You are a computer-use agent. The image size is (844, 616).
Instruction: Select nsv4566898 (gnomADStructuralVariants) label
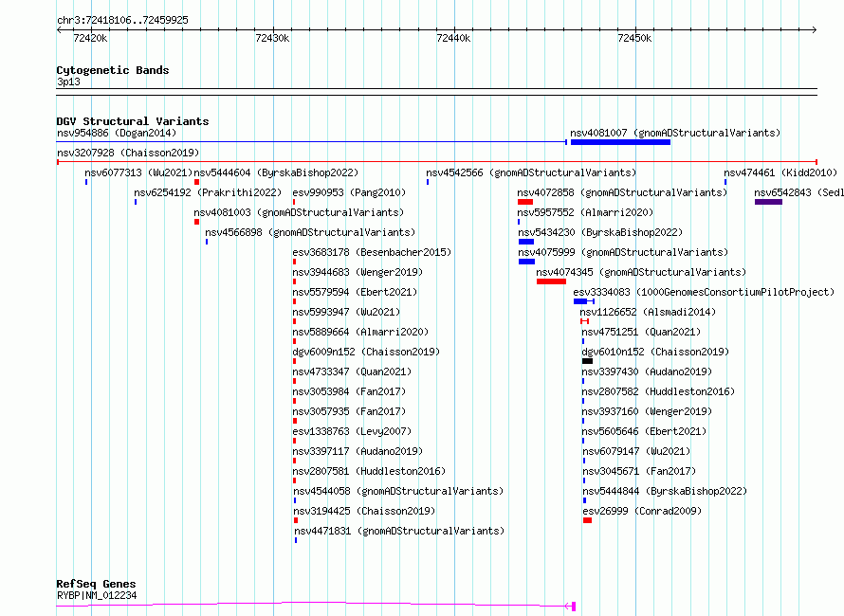pyautogui.click(x=310, y=232)
